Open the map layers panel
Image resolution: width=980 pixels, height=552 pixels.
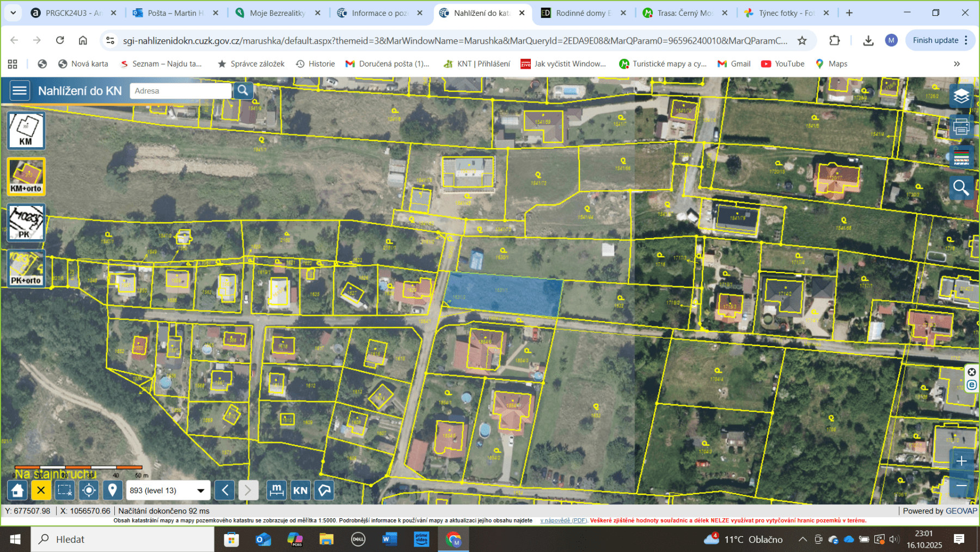(961, 96)
